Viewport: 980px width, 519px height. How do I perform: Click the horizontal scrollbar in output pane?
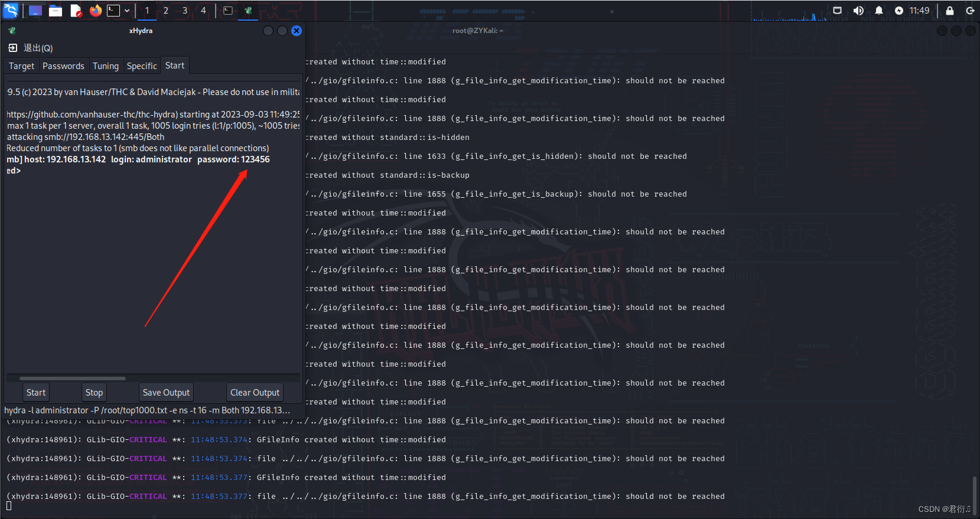tap(73, 378)
